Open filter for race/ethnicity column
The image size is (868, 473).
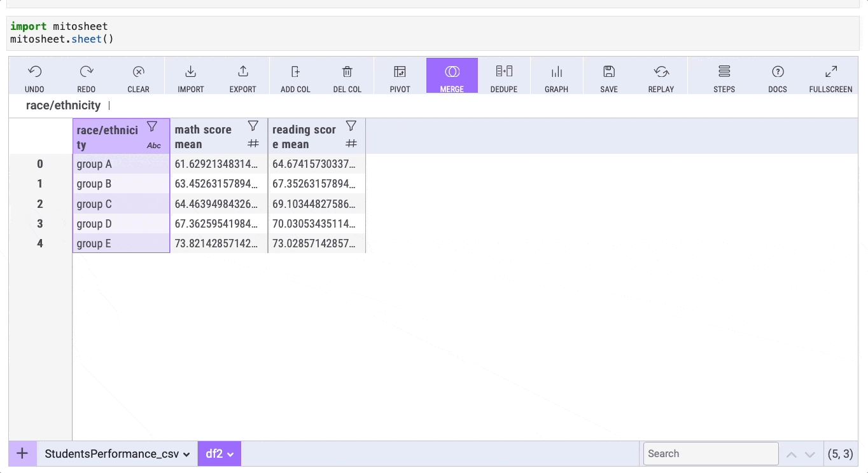pos(152,127)
